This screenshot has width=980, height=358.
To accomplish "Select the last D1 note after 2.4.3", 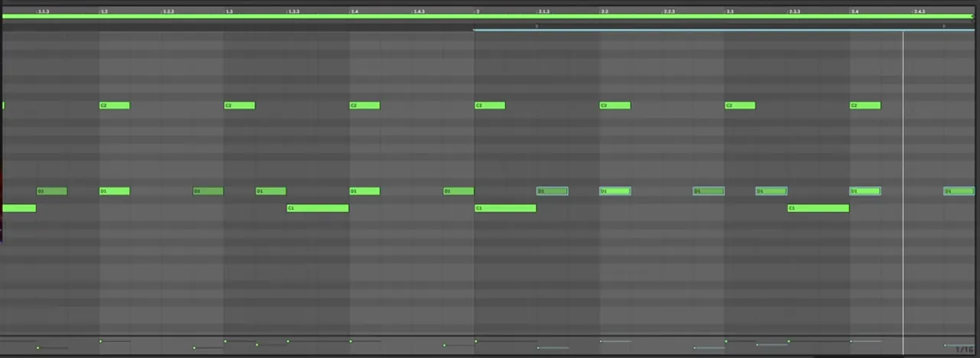I will point(959,191).
